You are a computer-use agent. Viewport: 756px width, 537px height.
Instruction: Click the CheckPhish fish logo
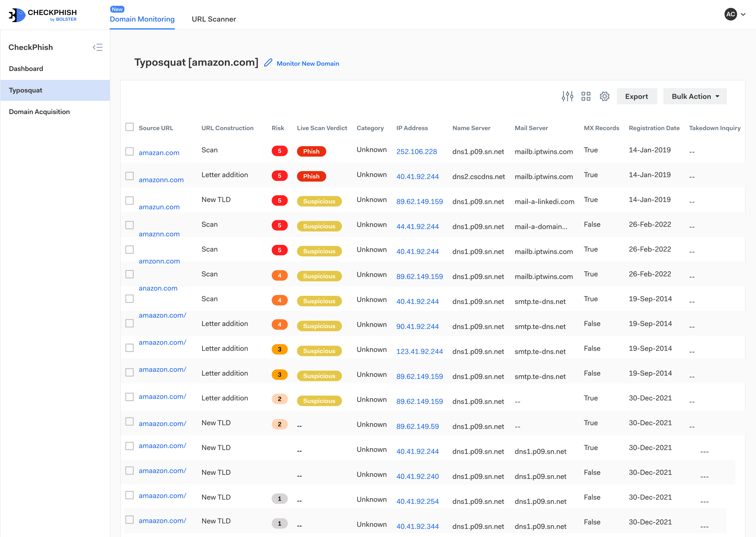click(17, 15)
